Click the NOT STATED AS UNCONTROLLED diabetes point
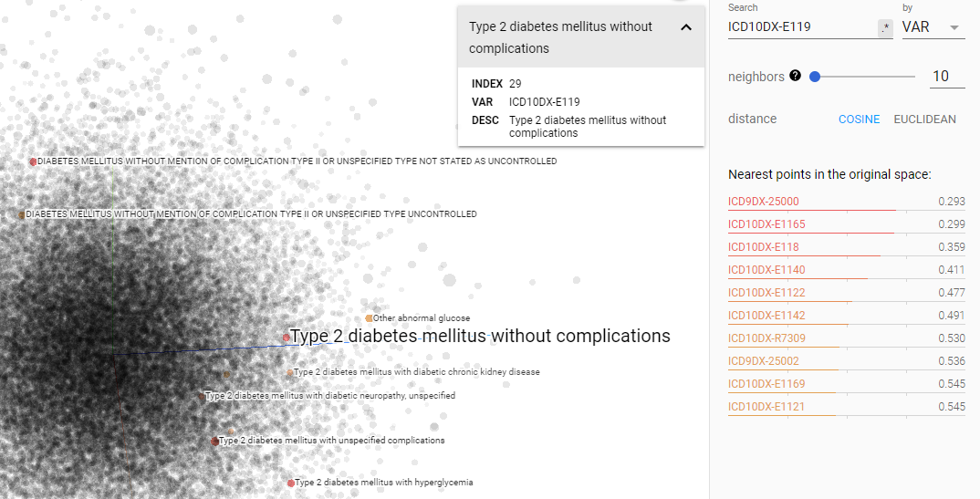 point(33,161)
